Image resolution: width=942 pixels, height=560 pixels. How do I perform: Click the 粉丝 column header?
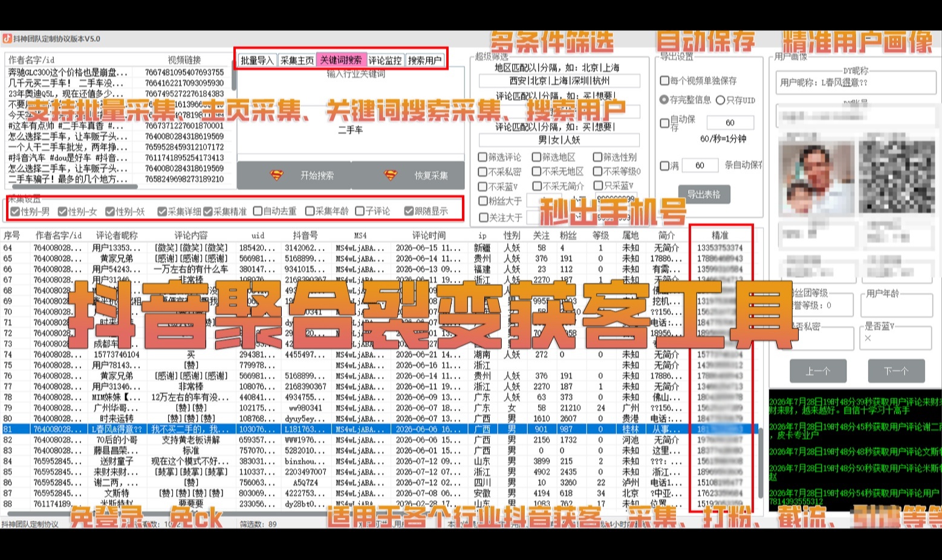point(568,236)
